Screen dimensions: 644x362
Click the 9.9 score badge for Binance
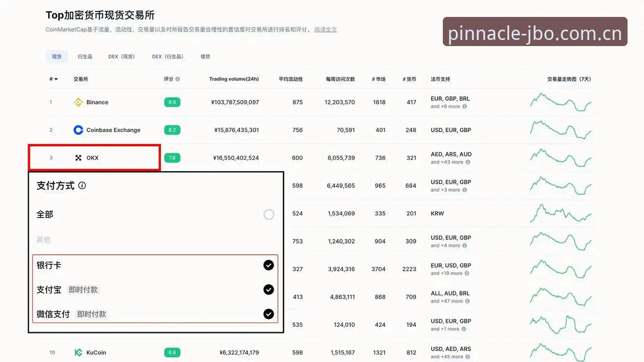point(172,102)
